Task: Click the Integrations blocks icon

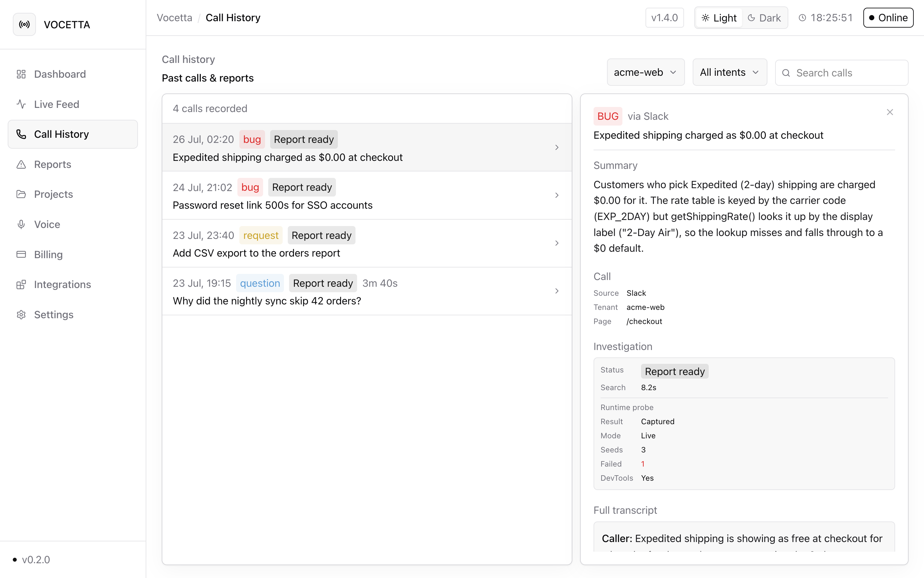Action: pyautogui.click(x=21, y=285)
